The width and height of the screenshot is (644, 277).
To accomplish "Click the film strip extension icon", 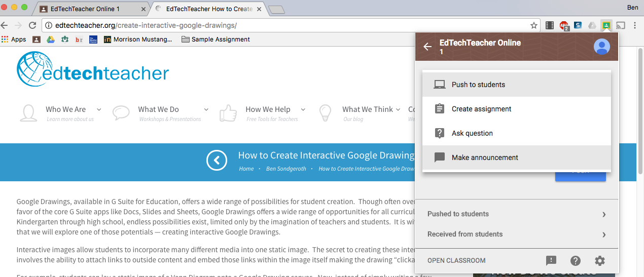I will (x=550, y=25).
